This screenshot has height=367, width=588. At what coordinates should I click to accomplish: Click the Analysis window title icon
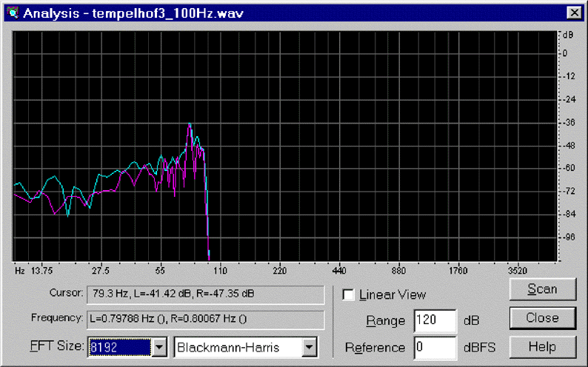point(13,13)
